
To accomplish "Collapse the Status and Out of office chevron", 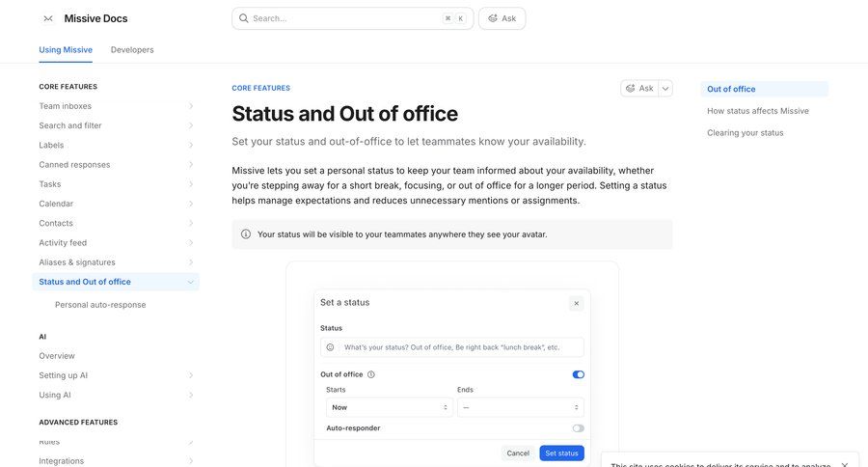I will [x=190, y=282].
